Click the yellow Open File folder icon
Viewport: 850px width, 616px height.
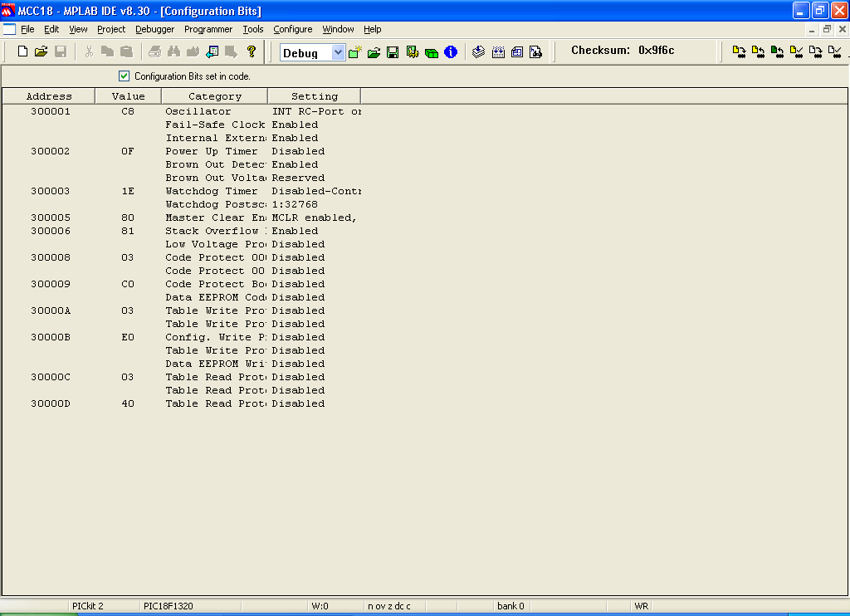click(x=42, y=51)
